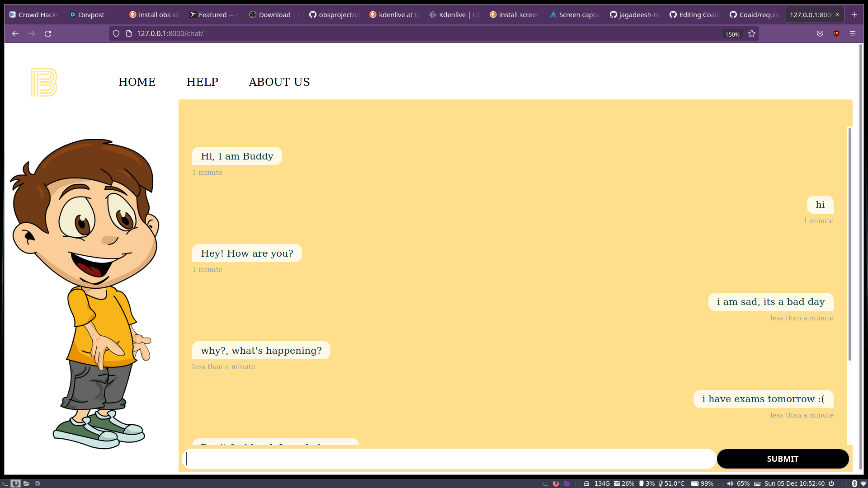Click the chat message input field

(x=448, y=459)
